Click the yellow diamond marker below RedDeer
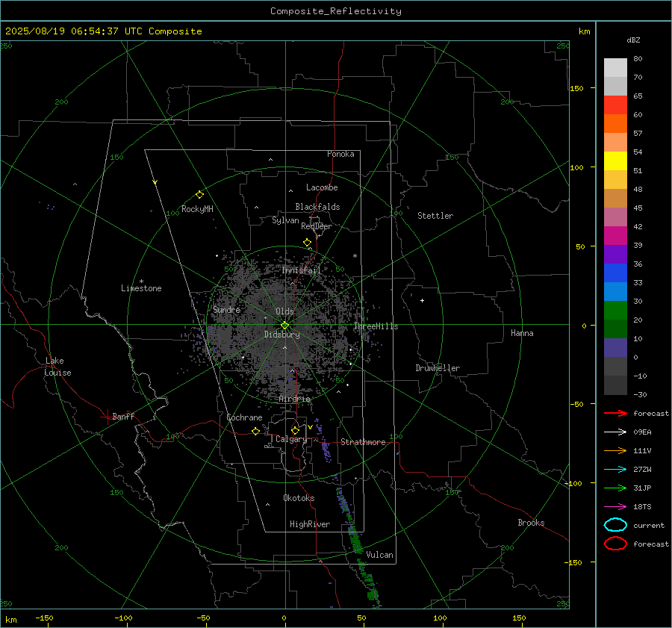Image resolution: width=672 pixels, height=628 pixels. tap(307, 243)
